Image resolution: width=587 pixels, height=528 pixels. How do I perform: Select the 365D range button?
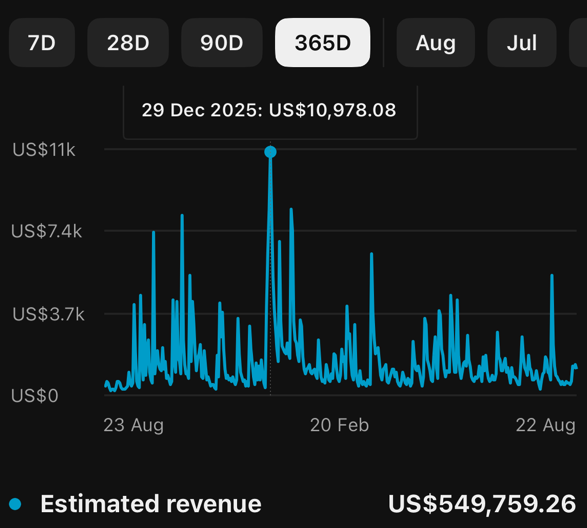(323, 43)
